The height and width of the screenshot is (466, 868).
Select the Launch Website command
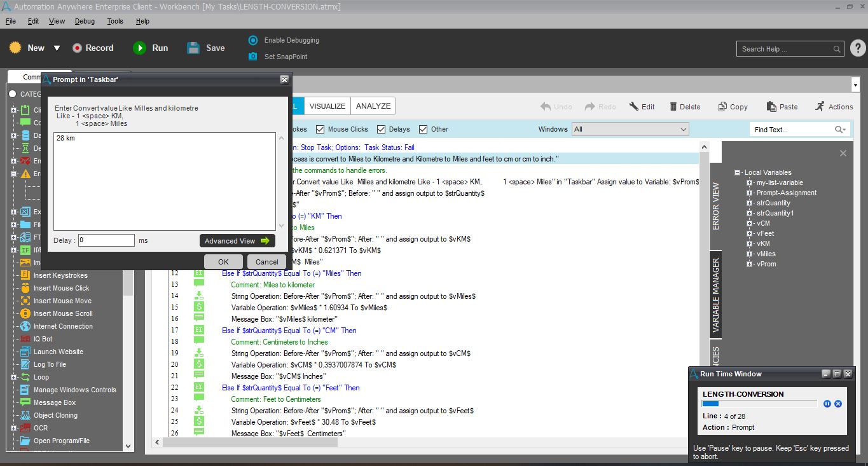(x=58, y=352)
